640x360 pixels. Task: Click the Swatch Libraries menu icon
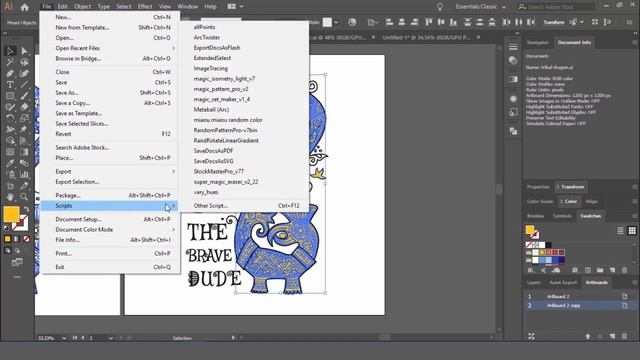click(531, 270)
